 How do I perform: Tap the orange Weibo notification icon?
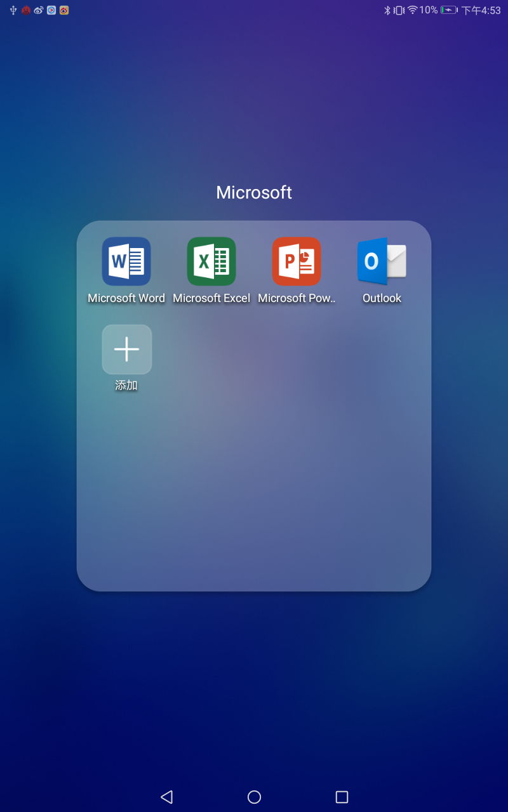coord(63,10)
